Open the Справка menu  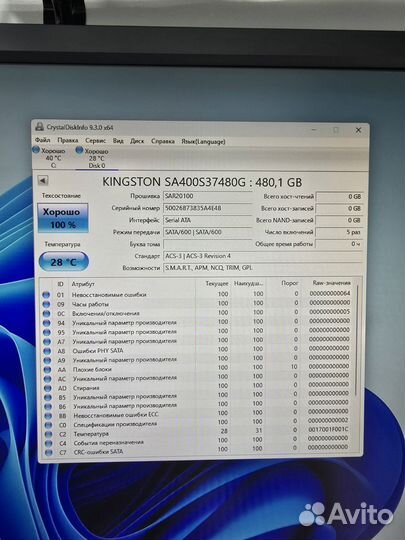click(x=163, y=142)
